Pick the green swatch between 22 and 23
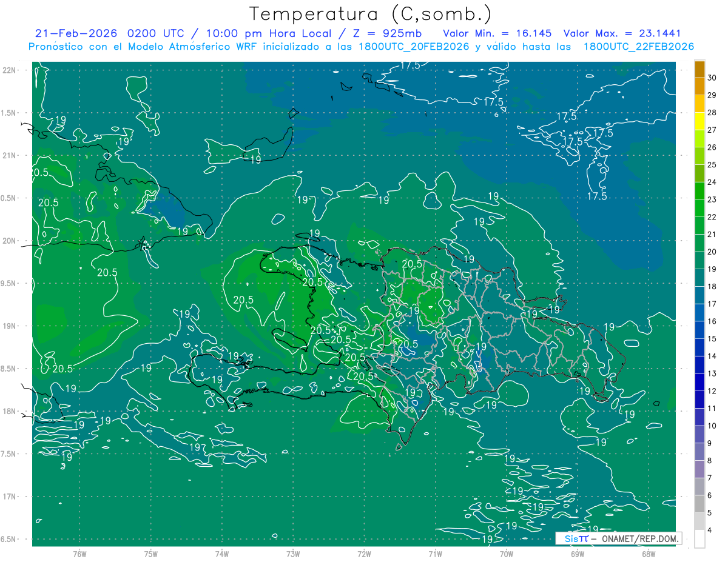This screenshot has height=562, width=728. click(699, 209)
